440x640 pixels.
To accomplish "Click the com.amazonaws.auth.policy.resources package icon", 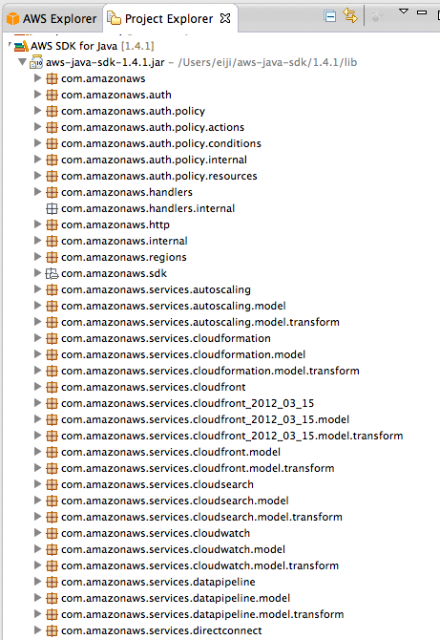I will click(52, 176).
